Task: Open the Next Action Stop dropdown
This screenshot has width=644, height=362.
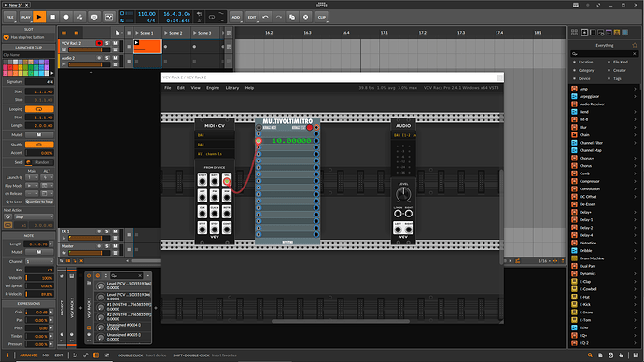Action: (x=34, y=216)
